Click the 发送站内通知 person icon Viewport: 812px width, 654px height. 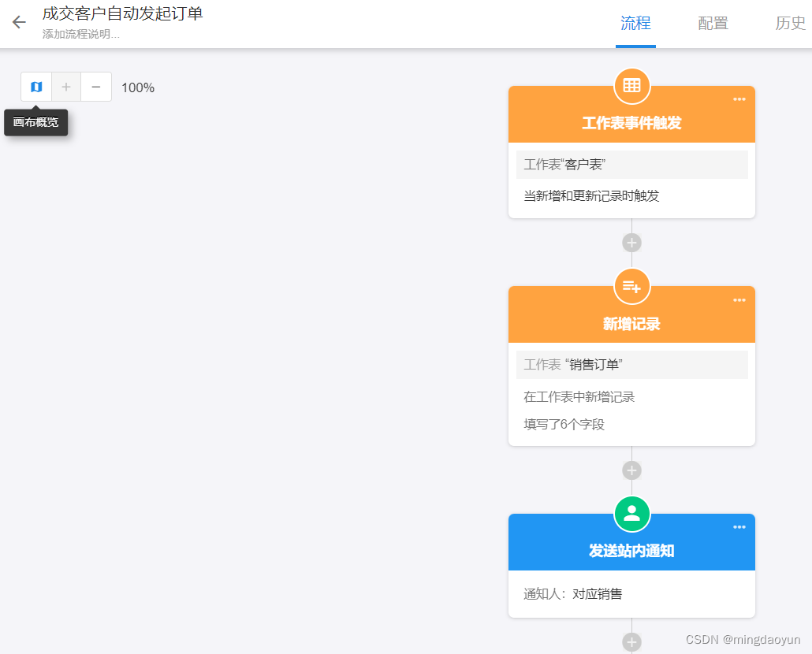tap(631, 514)
